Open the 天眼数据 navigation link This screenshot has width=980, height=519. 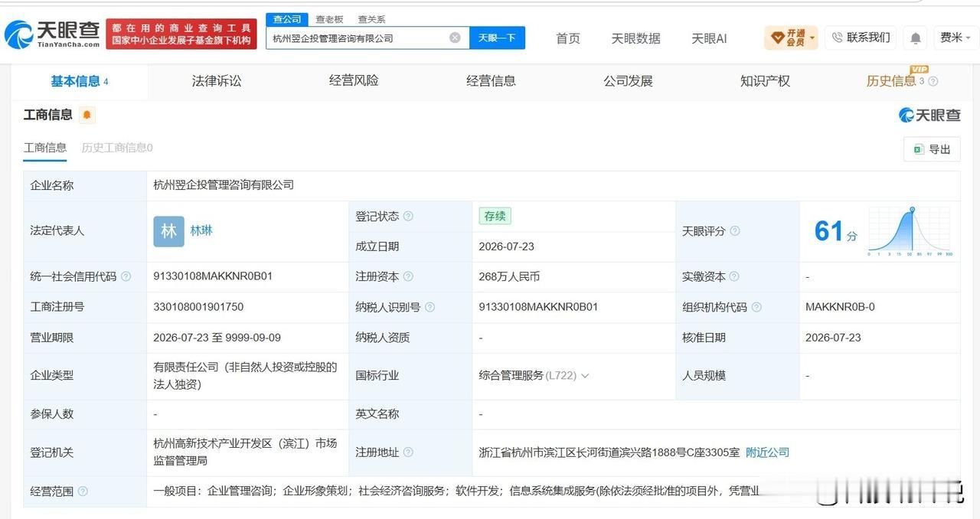coord(635,38)
